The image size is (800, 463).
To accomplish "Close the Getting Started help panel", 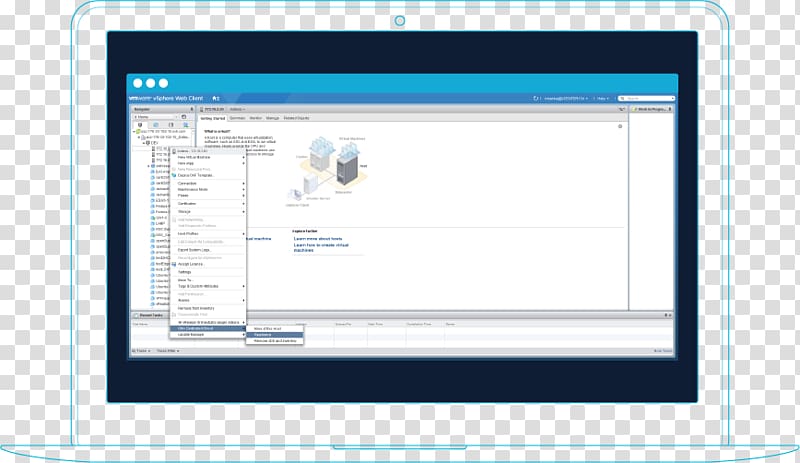I will coord(620,126).
